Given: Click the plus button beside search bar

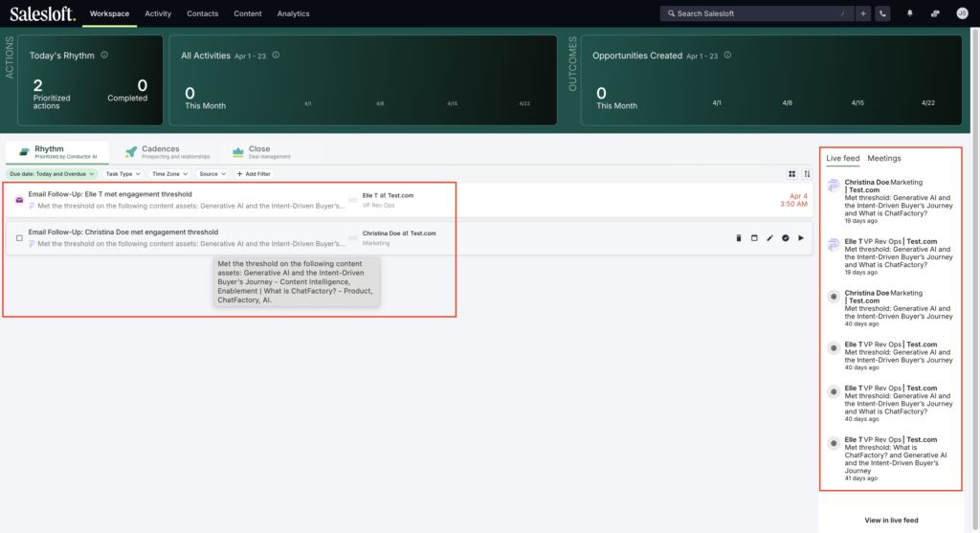Looking at the screenshot, I should [x=863, y=13].
